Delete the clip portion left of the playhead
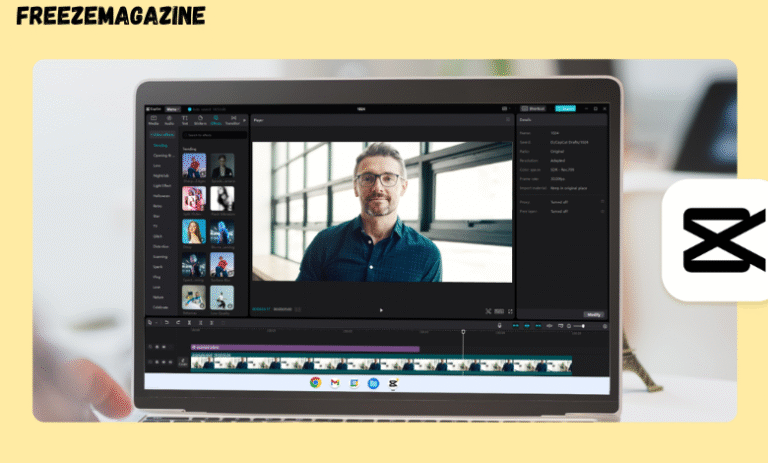The width and height of the screenshot is (768, 463). point(200,323)
